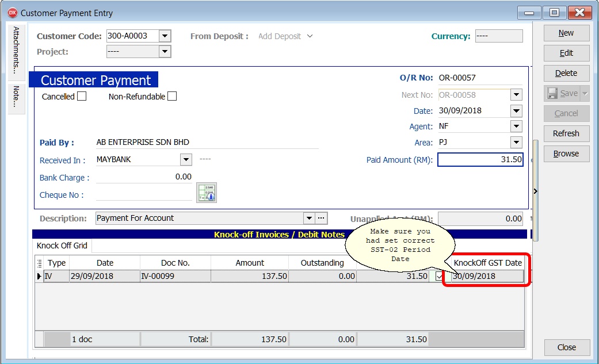
Task: Click the grid options icon in Type column
Action: (39, 262)
